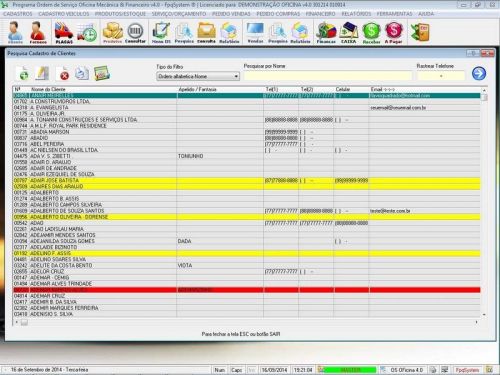Click Relatório icon beside Consulta
500x375 pixels.
(x=229, y=32)
